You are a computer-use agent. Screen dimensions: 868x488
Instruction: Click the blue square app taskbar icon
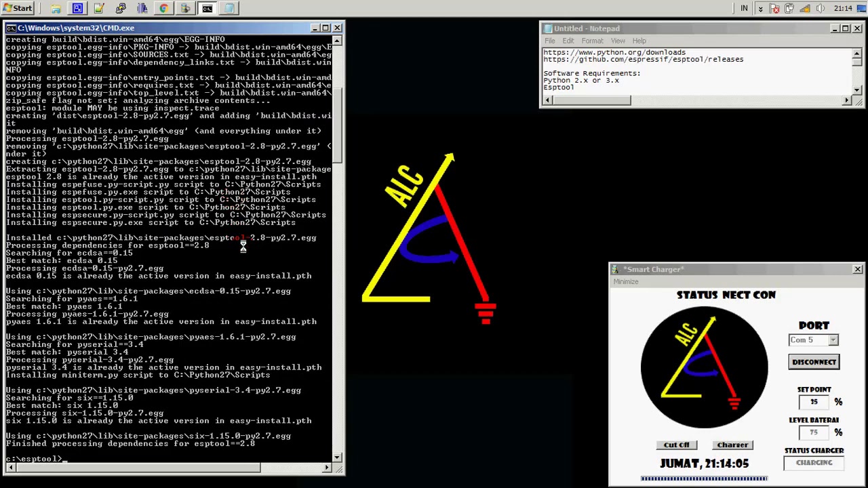point(77,8)
